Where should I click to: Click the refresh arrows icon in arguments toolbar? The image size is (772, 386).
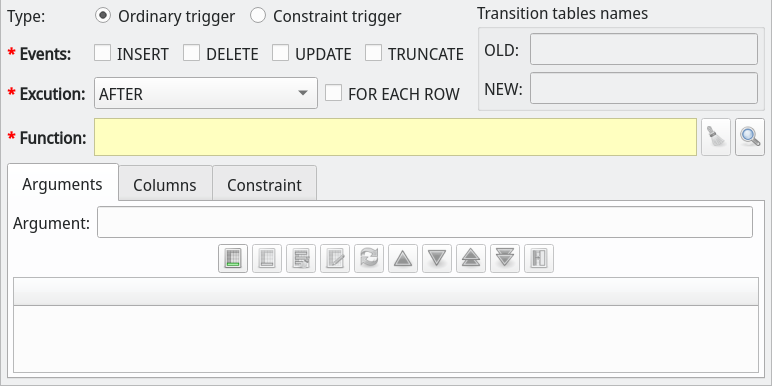click(x=369, y=258)
